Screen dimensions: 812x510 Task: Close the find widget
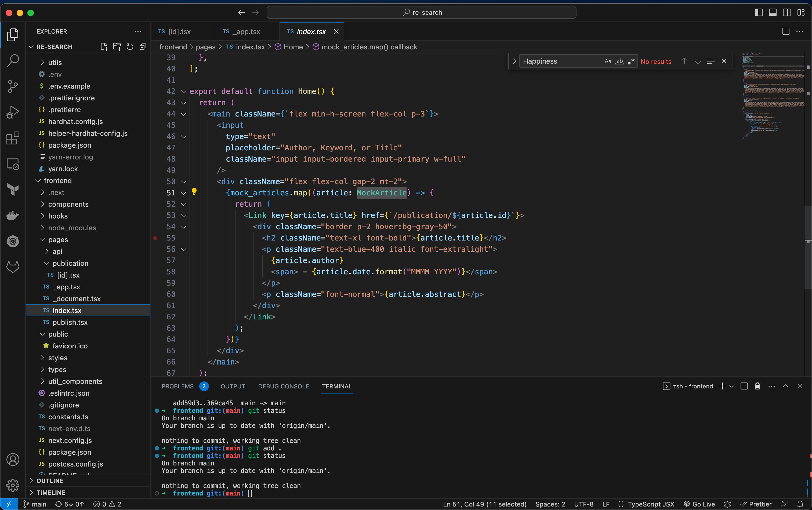(x=724, y=61)
